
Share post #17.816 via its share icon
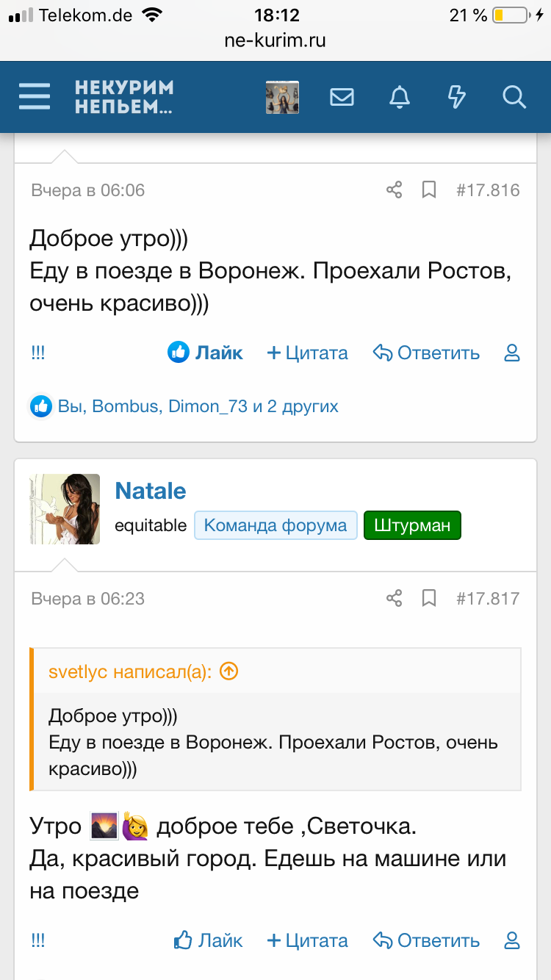[394, 190]
